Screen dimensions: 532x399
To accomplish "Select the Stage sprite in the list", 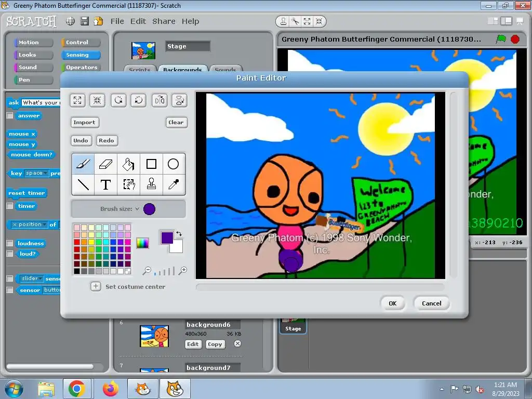I will point(293,325).
